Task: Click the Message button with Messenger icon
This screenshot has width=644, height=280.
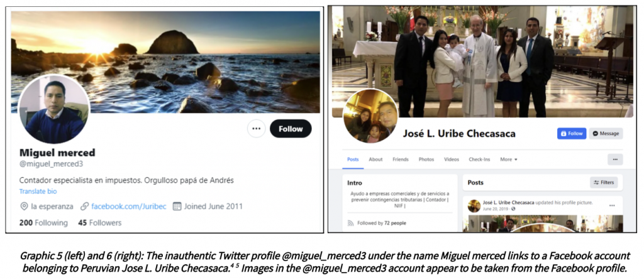Action: [x=606, y=134]
